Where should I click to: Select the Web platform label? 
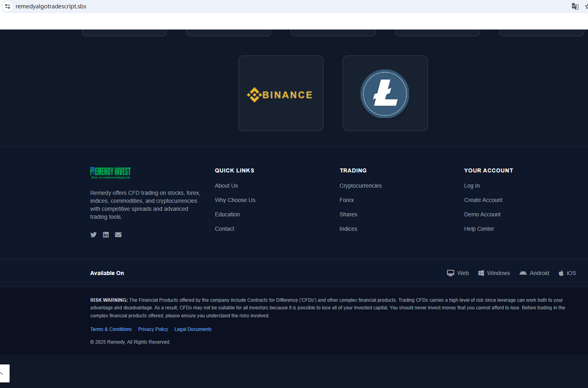[x=463, y=273]
